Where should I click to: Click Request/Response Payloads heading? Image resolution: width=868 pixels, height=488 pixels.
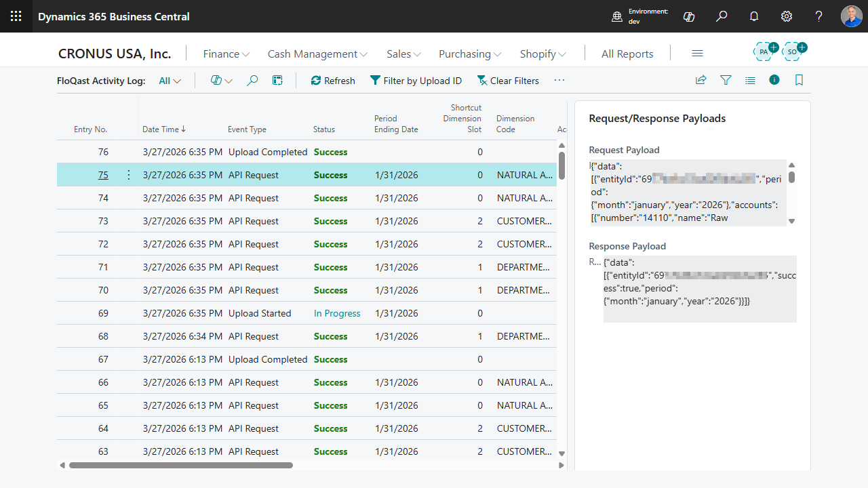coord(657,119)
